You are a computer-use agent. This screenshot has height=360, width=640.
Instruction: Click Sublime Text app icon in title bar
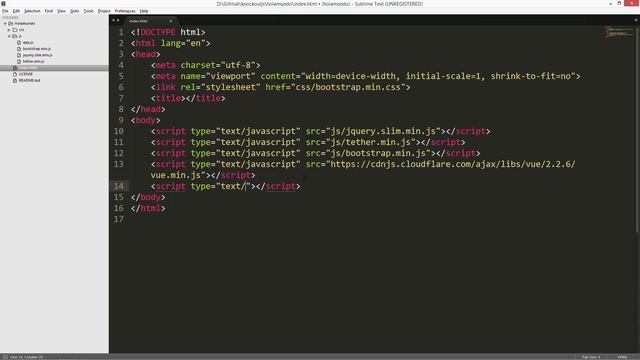pos(4,4)
